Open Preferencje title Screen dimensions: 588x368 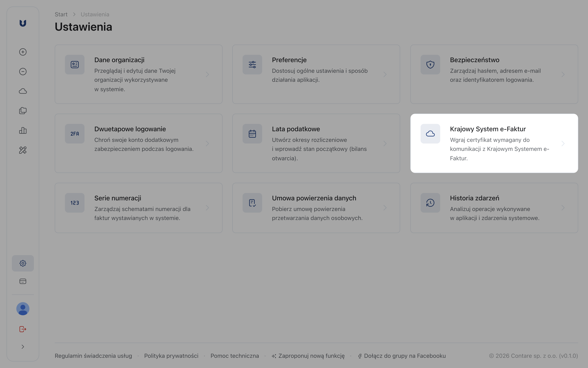pos(289,60)
